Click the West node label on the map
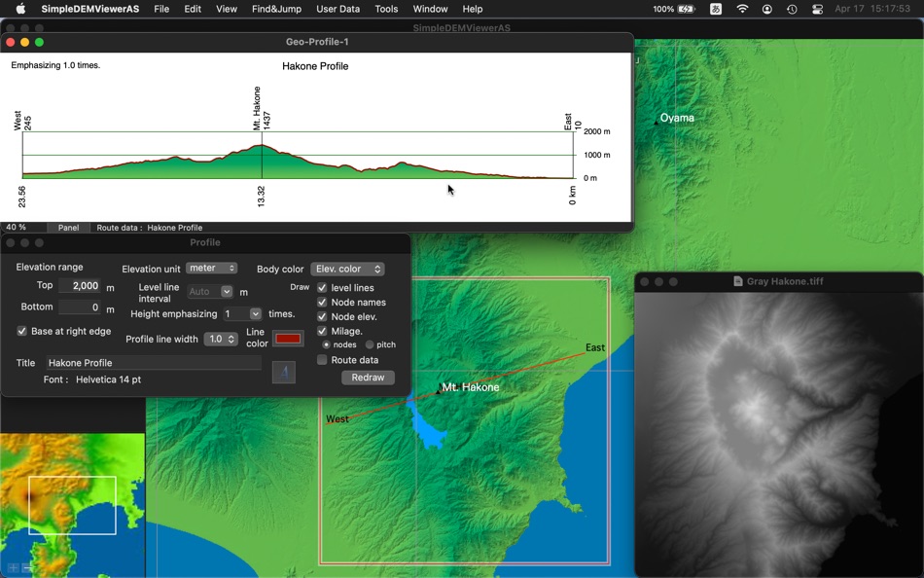924x578 pixels. 338,418
